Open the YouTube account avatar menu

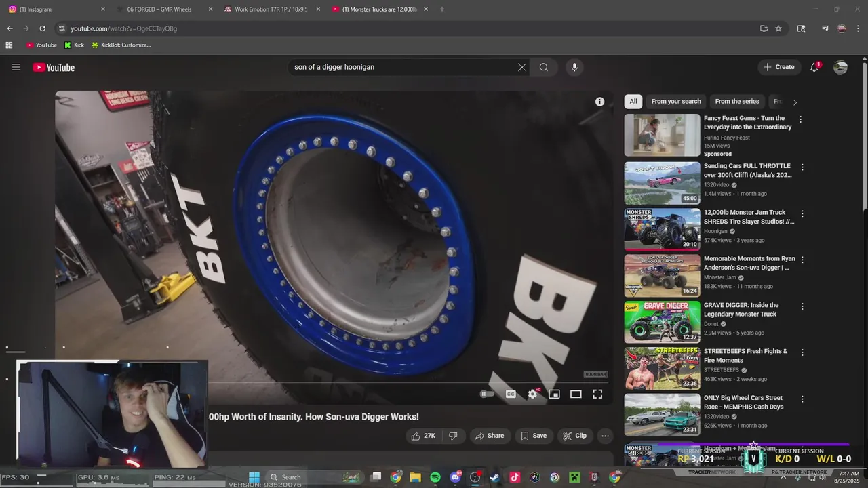click(x=840, y=67)
